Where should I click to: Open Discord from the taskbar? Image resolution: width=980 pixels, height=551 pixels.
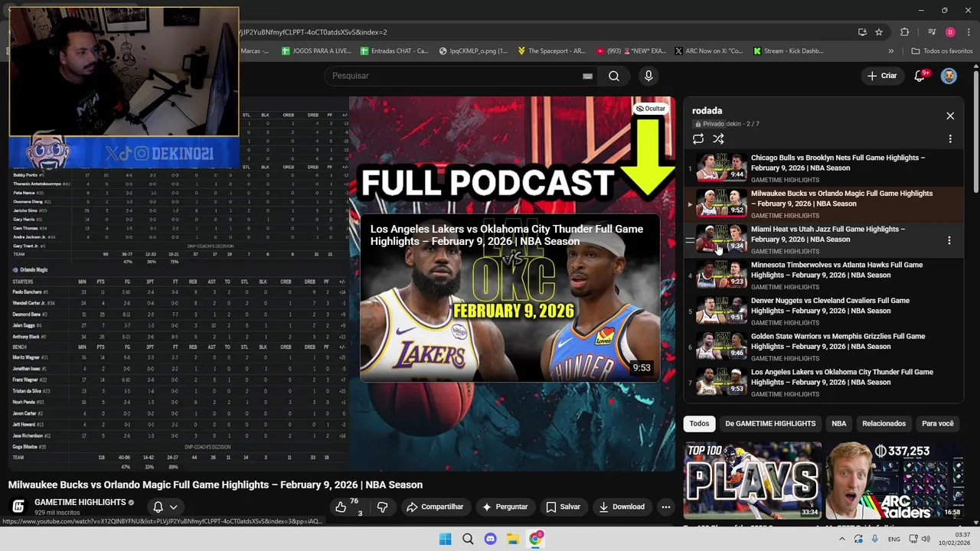click(x=490, y=539)
